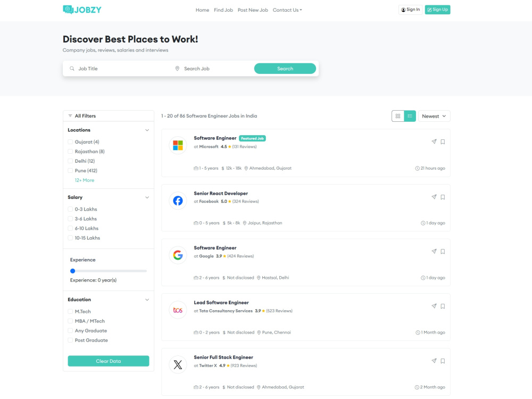Click the Experience slider handle

tap(72, 271)
